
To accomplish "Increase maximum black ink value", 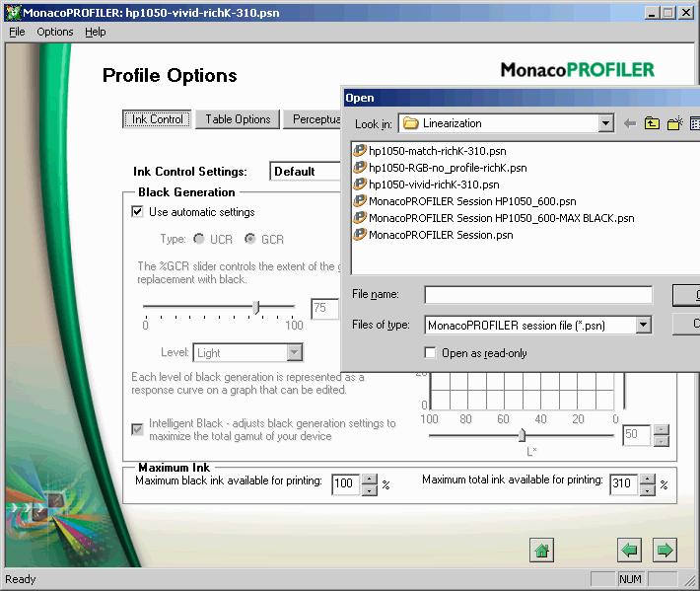I will tap(370, 480).
